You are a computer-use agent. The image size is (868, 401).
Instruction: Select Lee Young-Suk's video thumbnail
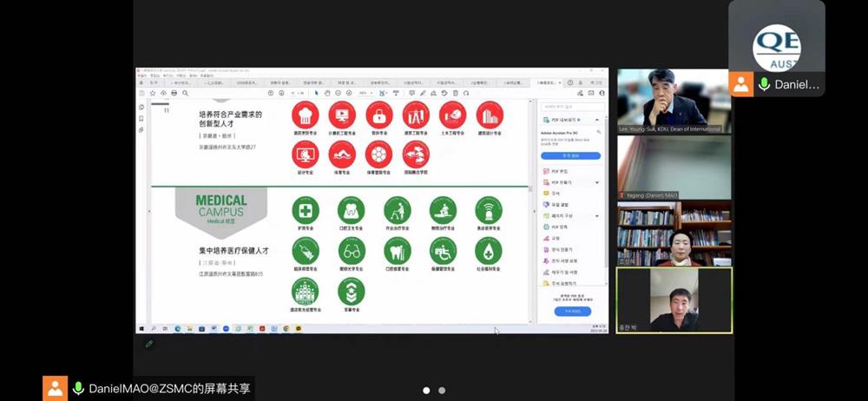[x=674, y=101]
